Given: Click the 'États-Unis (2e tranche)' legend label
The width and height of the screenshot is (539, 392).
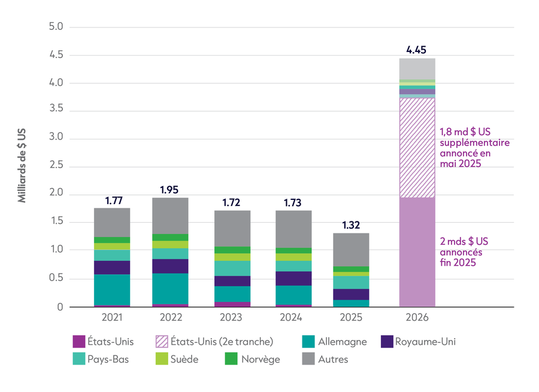Looking at the screenshot, I should [222, 342].
